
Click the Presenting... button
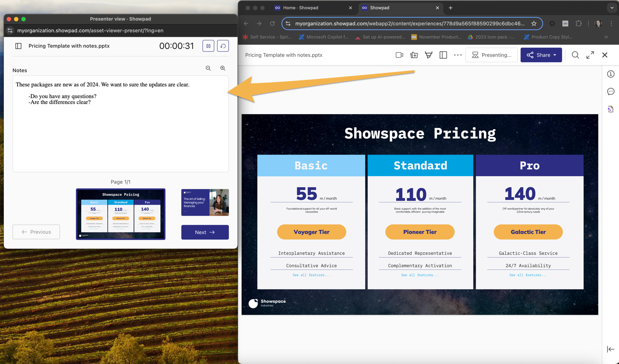click(491, 55)
